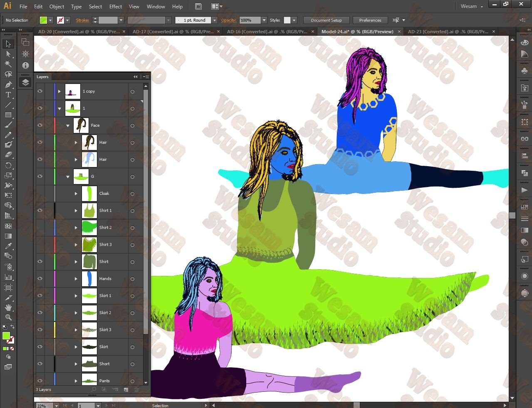Open the Align panel icon
This screenshot has width=532, height=408.
(x=525, y=156)
